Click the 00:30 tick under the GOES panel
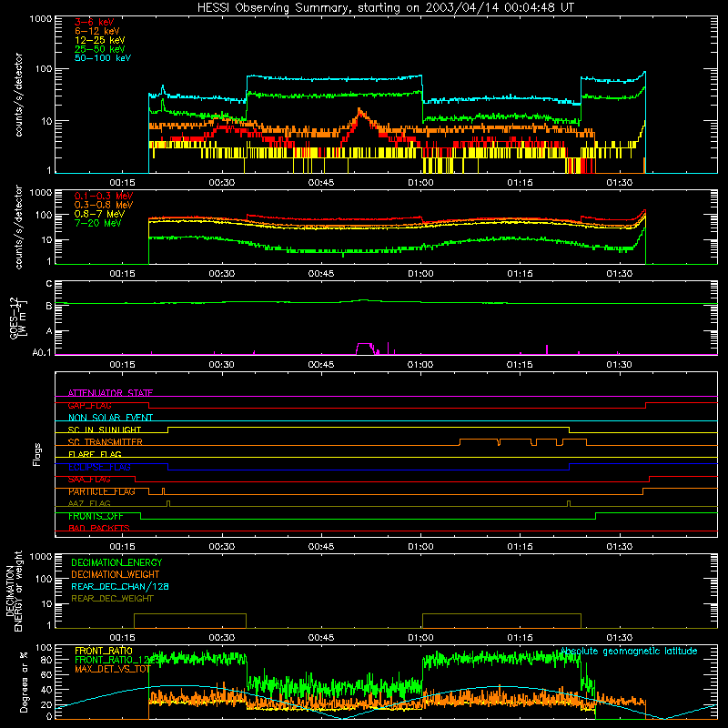Viewport: 728px width, 728px height. point(221,365)
